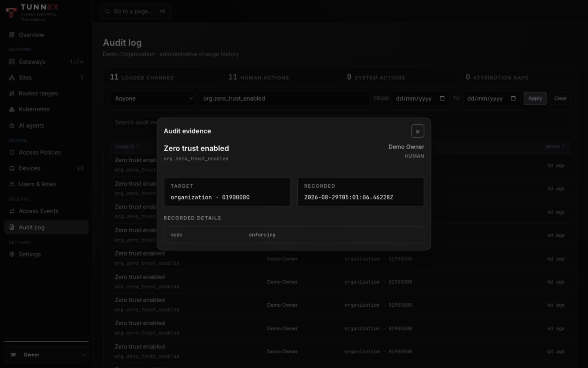The width and height of the screenshot is (588, 368).
Task: Click the Devices count 10
Action: pos(80,168)
